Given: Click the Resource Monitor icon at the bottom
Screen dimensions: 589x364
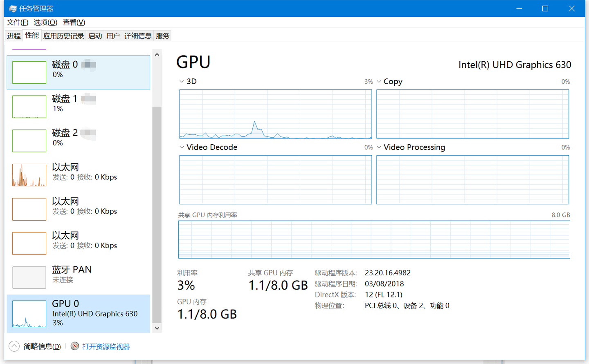Looking at the screenshot, I should tap(75, 346).
